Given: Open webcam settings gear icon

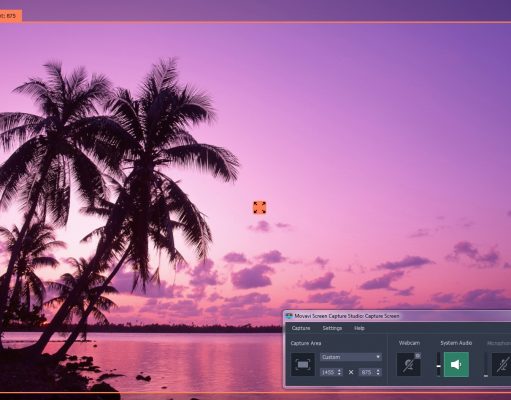Looking at the screenshot, I should pyautogui.click(x=418, y=356).
